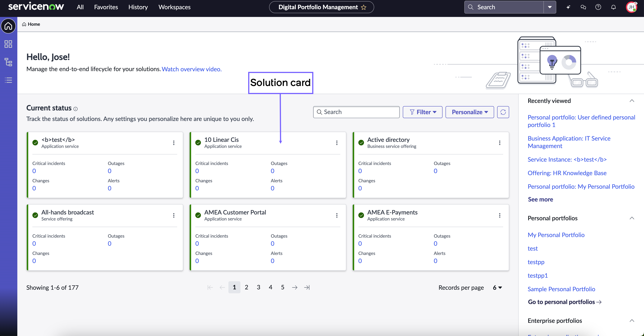Click the status check icon on Active directory card
644x336 pixels.
coord(361,143)
